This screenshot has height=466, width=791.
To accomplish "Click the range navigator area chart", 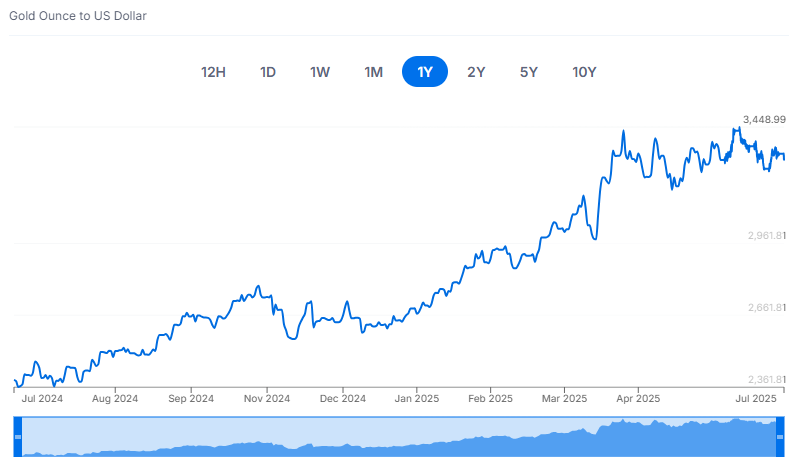I will pos(400,437).
